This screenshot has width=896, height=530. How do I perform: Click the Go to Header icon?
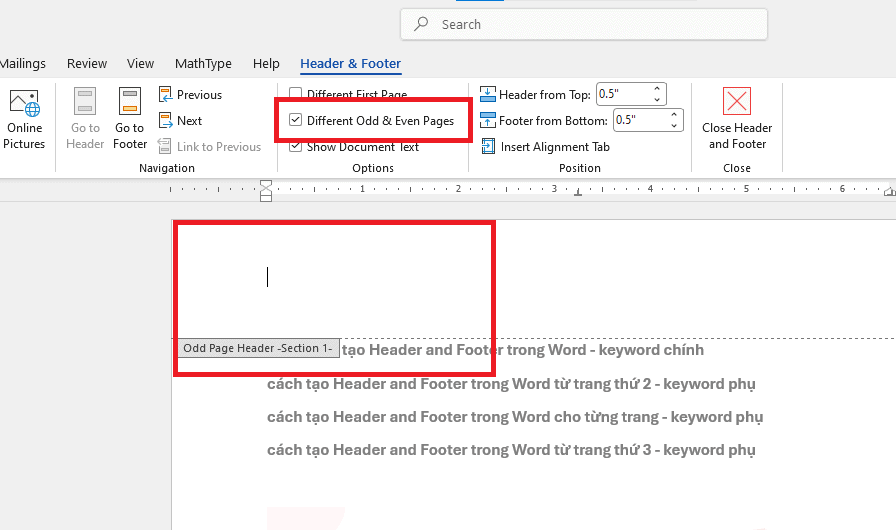(x=85, y=102)
